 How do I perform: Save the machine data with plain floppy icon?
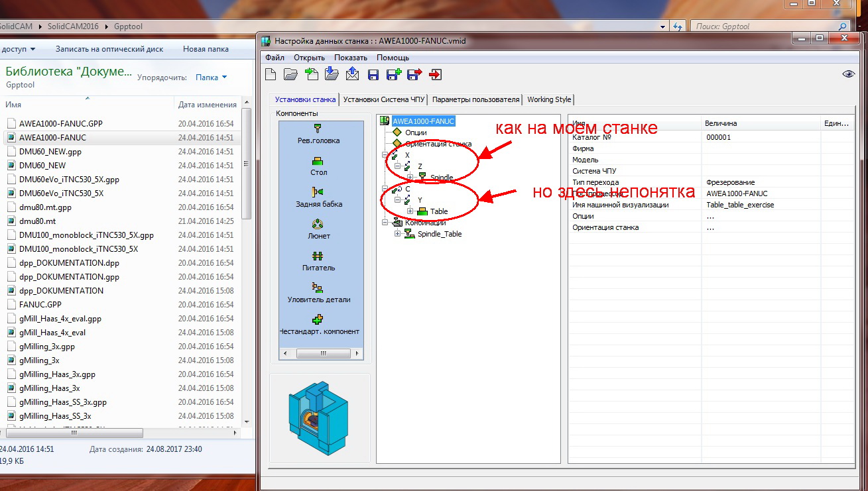pos(373,74)
